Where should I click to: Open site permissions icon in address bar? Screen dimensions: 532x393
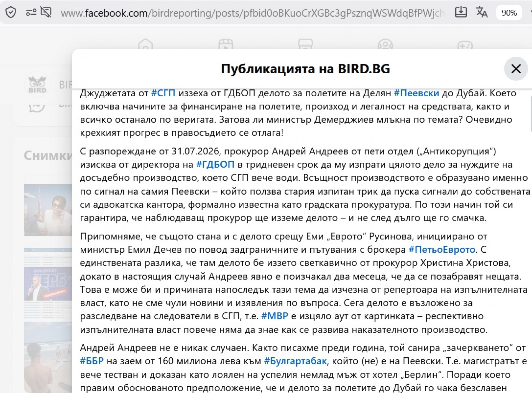(x=31, y=13)
